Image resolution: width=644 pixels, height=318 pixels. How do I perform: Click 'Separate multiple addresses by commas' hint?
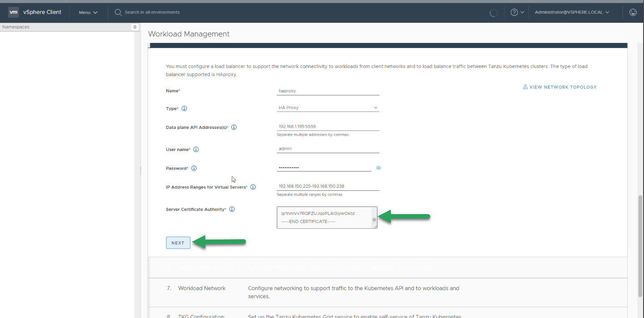click(x=313, y=135)
